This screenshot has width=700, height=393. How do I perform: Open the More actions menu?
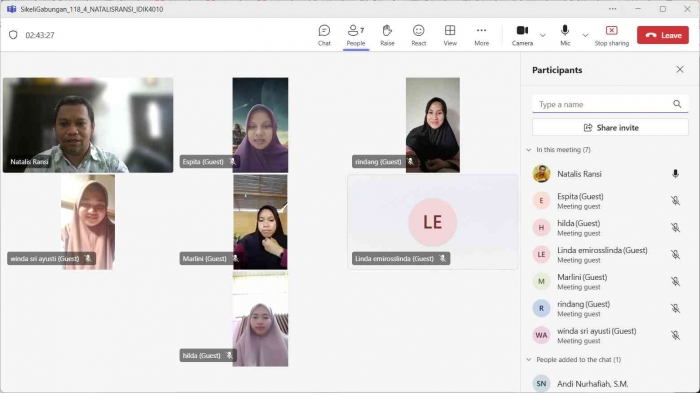click(481, 35)
